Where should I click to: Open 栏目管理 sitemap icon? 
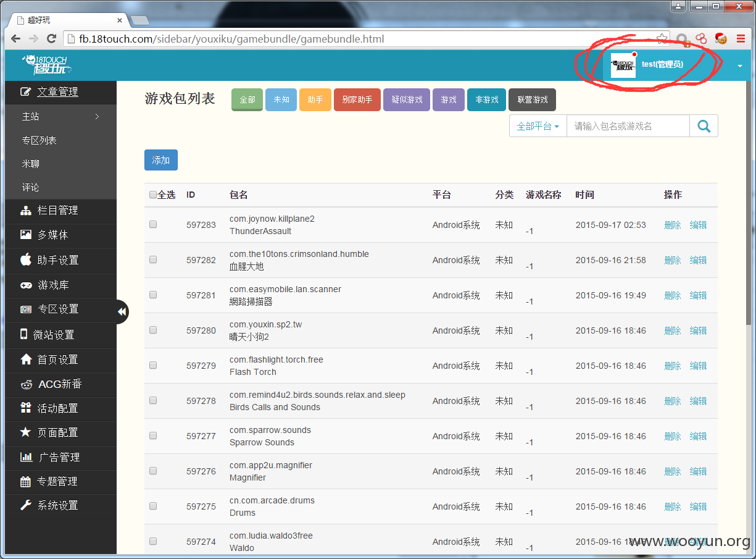tap(25, 211)
